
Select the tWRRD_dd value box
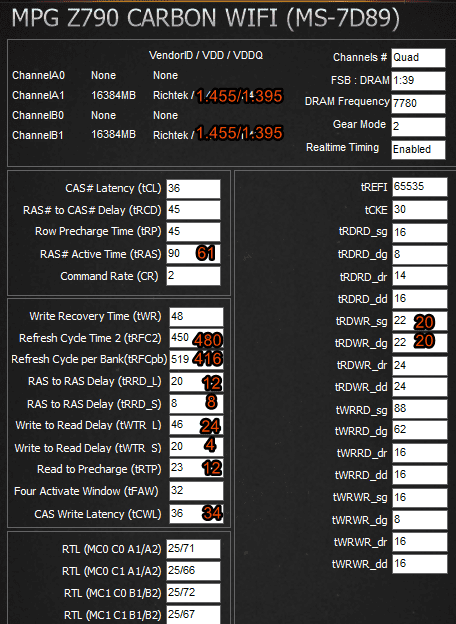click(420, 475)
